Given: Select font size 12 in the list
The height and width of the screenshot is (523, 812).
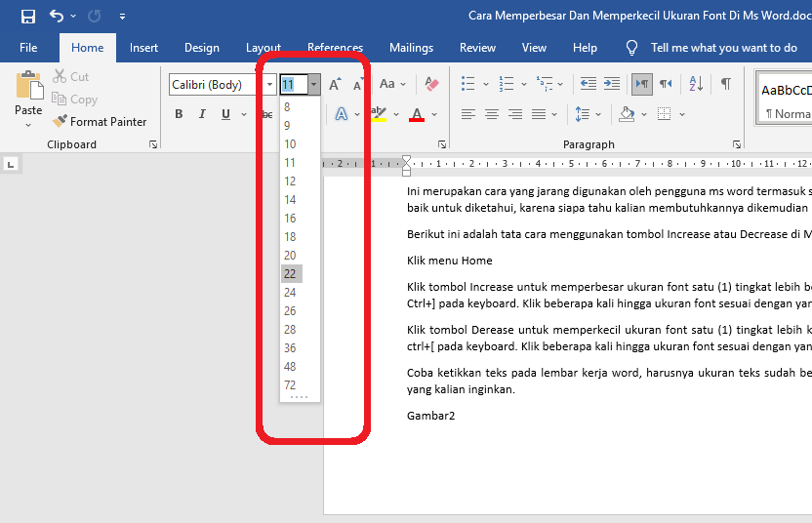Looking at the screenshot, I should [290, 181].
